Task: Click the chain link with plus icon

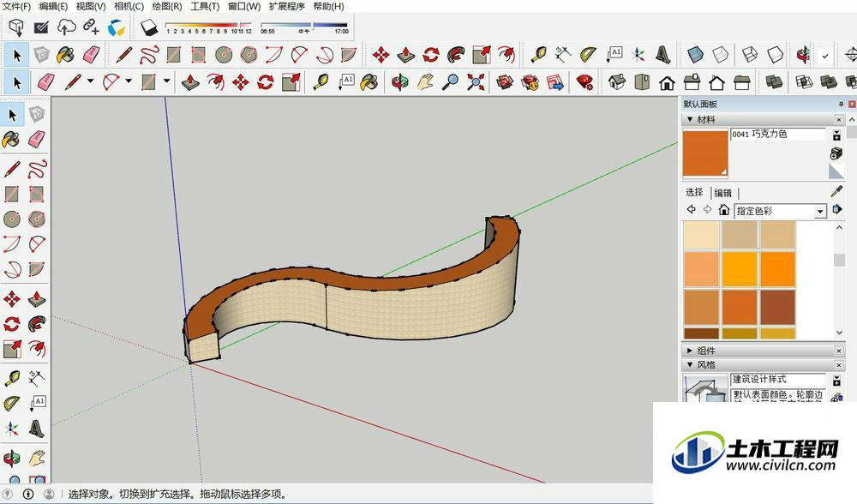Action: tap(91, 27)
